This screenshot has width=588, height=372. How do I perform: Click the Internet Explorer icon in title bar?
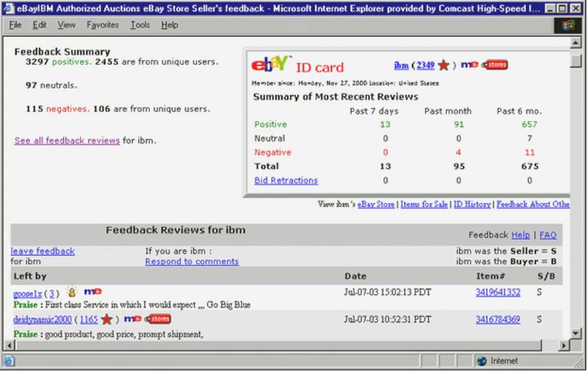(x=9, y=8)
